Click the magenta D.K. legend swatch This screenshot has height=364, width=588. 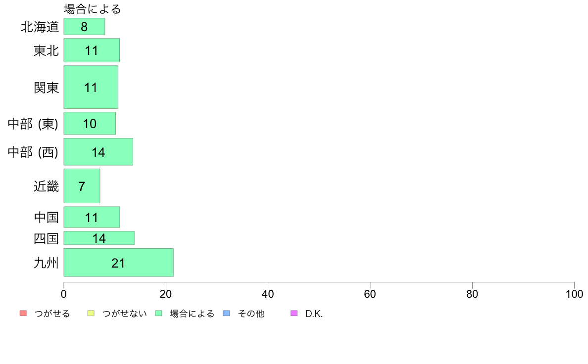point(294,314)
